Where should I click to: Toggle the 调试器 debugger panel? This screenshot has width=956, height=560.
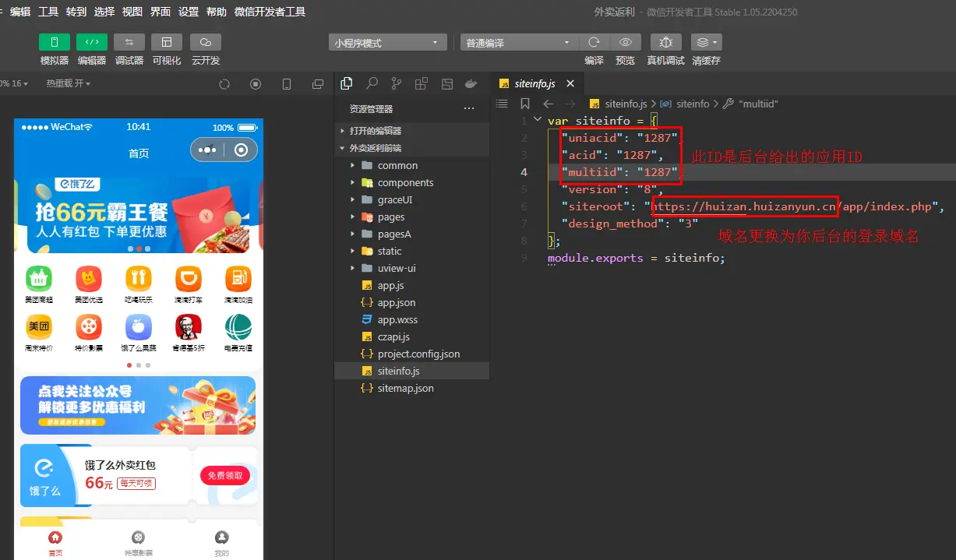[x=129, y=42]
